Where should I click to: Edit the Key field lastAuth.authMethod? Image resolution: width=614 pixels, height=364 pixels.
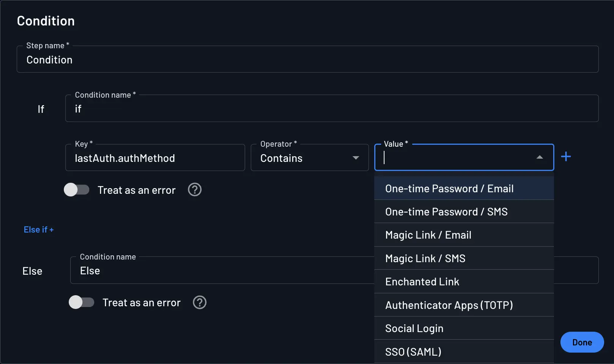coord(155,157)
